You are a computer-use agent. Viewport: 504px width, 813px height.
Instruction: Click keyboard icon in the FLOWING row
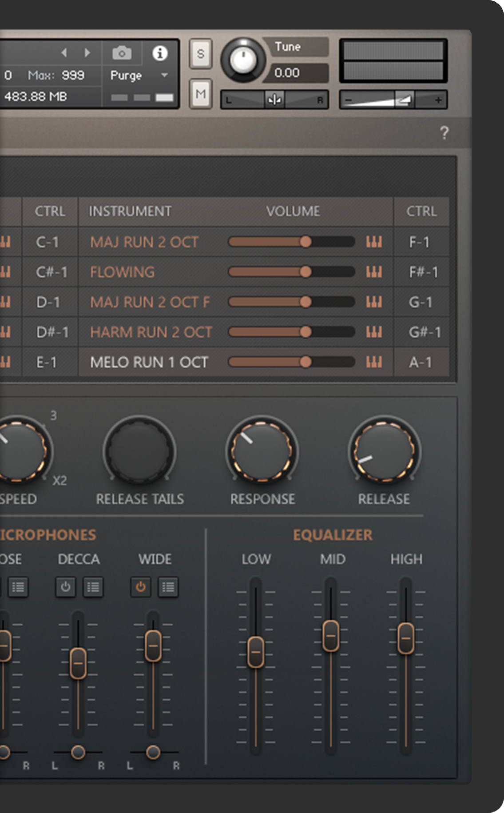[373, 272]
